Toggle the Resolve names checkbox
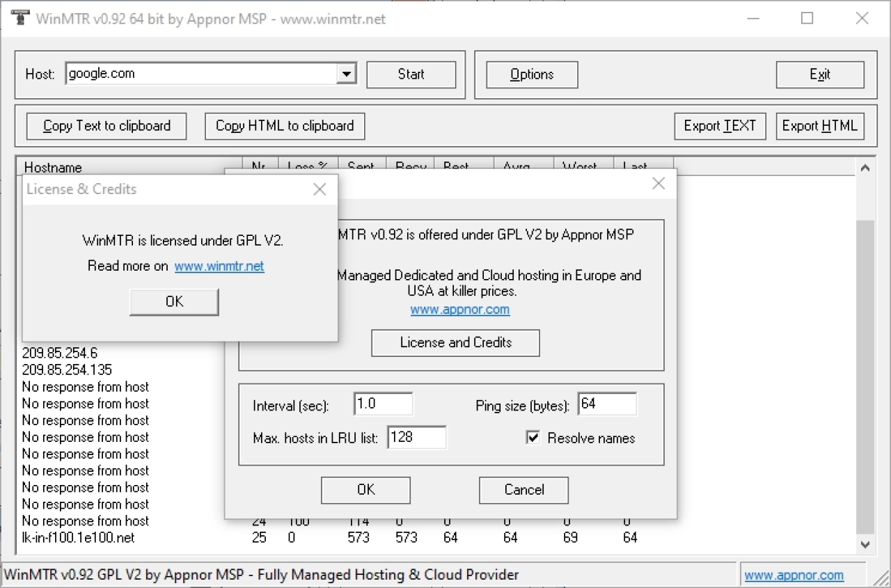The height and width of the screenshot is (588, 891). (x=533, y=438)
